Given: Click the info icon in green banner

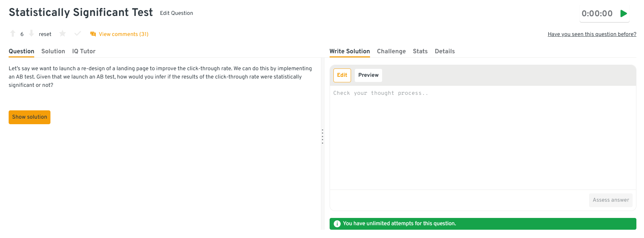Looking at the screenshot, I should click(x=337, y=224).
